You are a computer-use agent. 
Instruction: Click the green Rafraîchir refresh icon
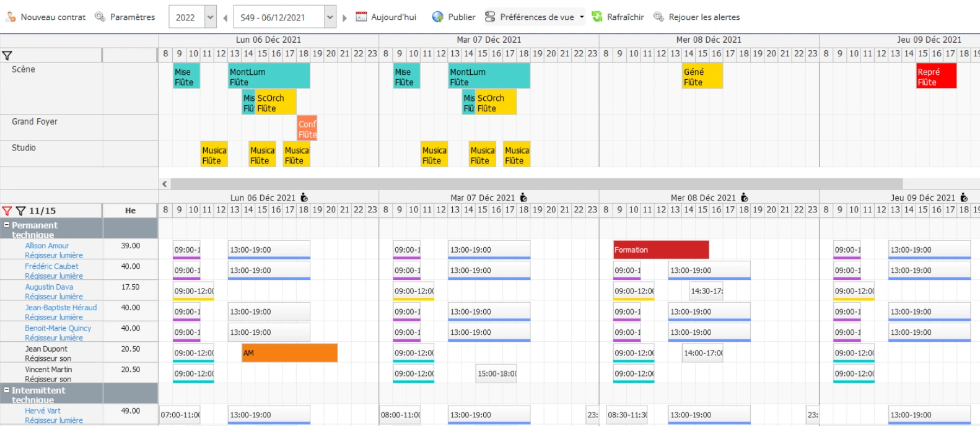pyautogui.click(x=597, y=17)
